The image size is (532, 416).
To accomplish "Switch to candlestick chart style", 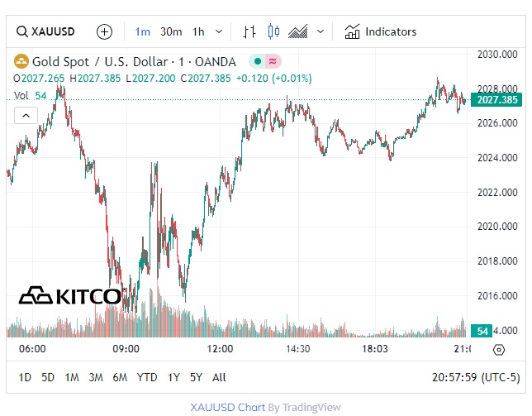I will pos(273,32).
